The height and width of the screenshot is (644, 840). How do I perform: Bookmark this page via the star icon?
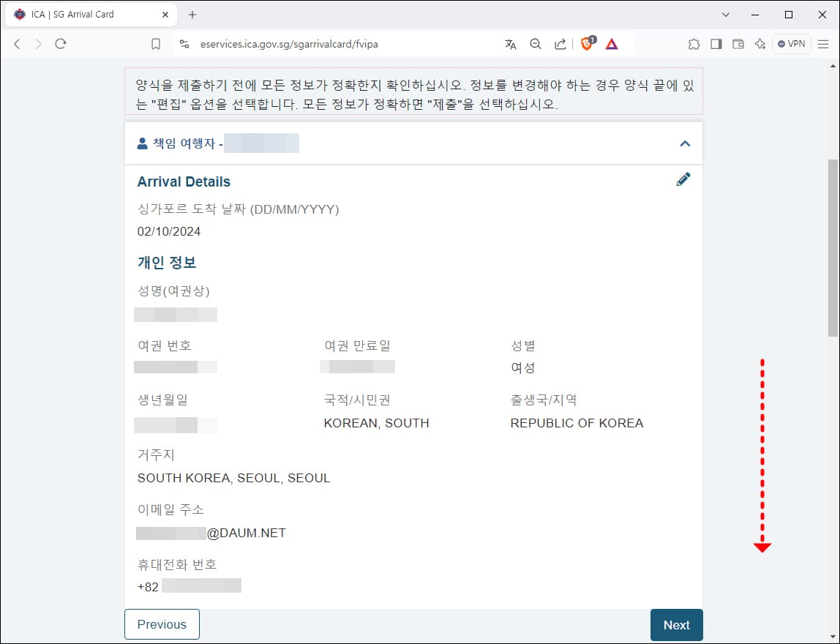[x=155, y=43]
